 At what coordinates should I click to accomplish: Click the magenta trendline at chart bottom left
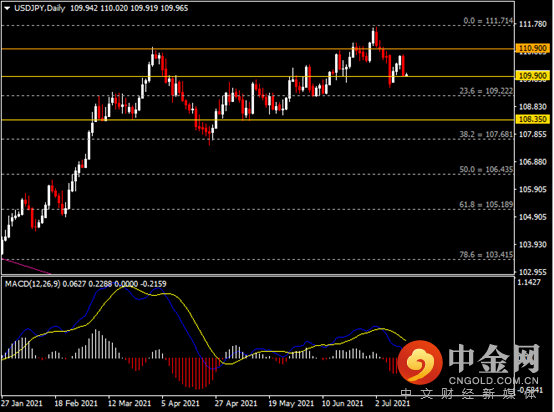point(26,266)
